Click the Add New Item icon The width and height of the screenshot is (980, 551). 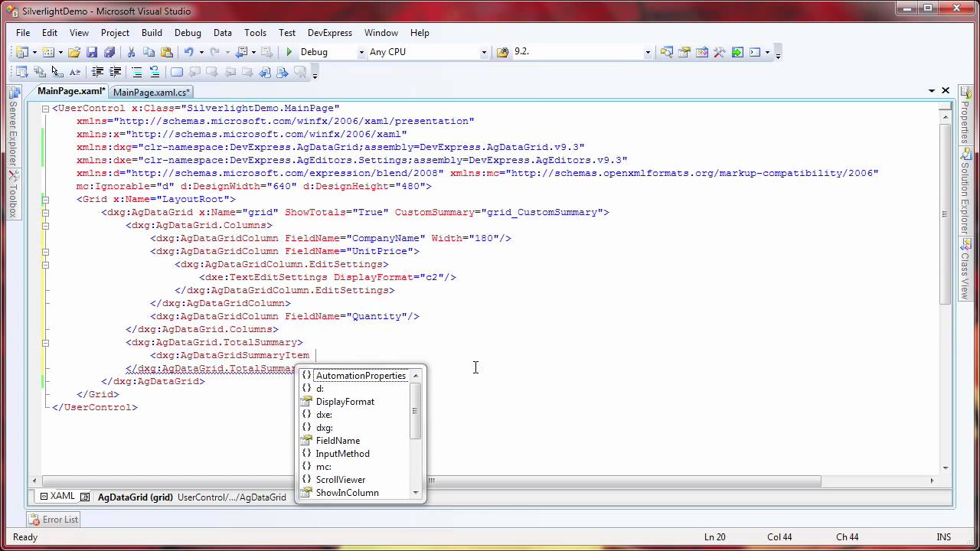tap(47, 52)
